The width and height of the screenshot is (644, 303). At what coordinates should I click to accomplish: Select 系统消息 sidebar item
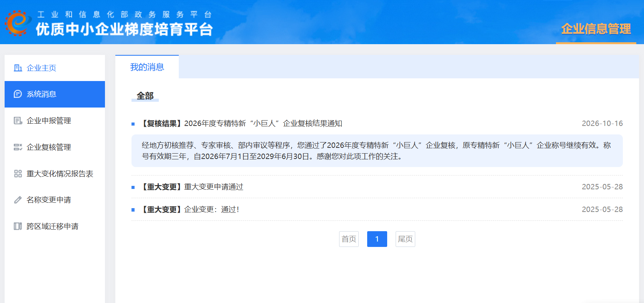[55, 94]
